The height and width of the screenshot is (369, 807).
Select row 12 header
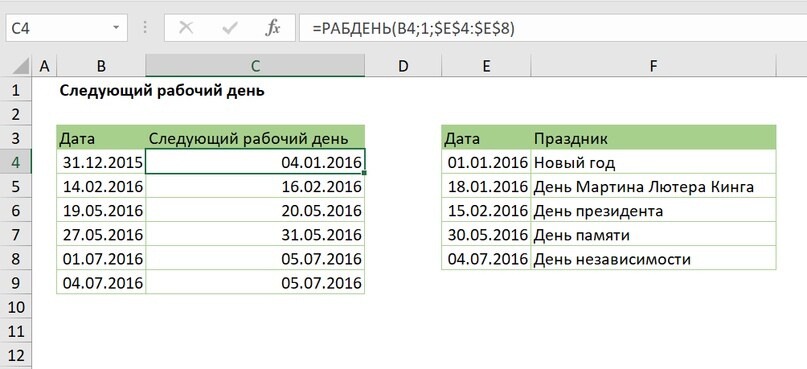pos(16,355)
